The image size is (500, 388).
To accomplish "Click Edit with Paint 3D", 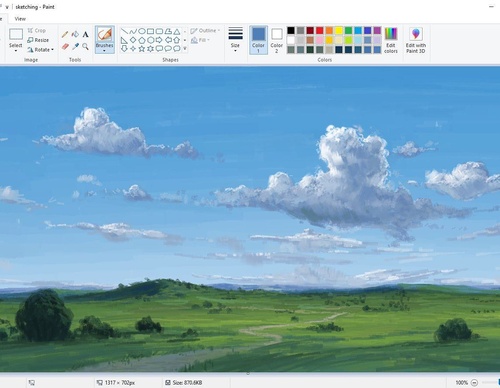I will pyautogui.click(x=416, y=40).
